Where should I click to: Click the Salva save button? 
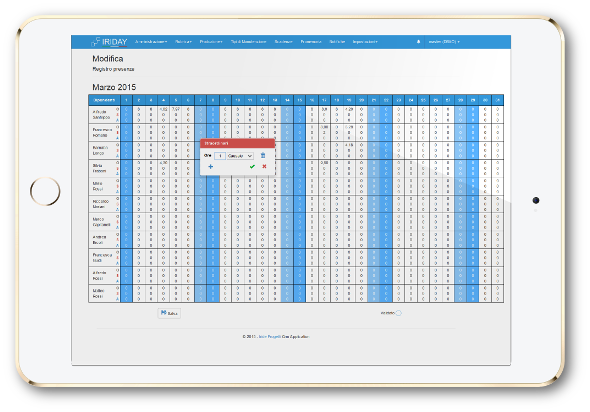click(169, 313)
